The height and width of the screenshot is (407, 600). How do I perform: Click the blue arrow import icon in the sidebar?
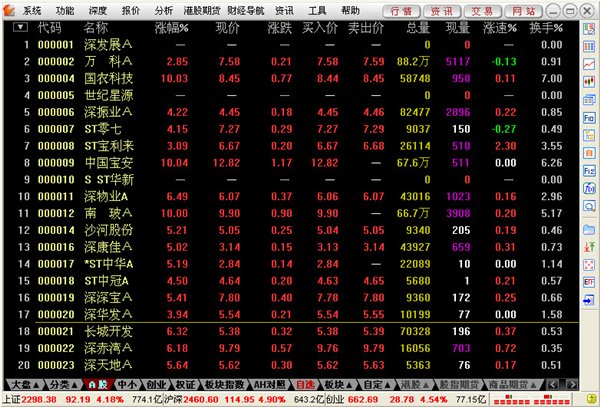tap(589, 300)
